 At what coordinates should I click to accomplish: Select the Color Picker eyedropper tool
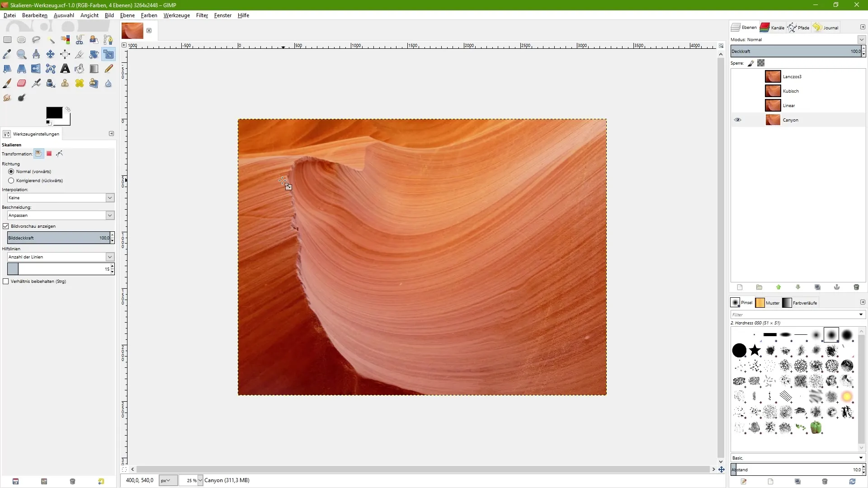(7, 54)
